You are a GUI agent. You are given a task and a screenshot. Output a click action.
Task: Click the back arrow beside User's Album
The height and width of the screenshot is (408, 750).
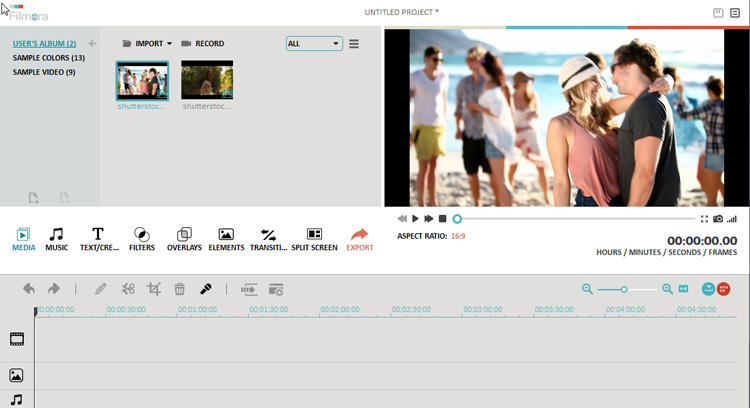pyautogui.click(x=93, y=44)
